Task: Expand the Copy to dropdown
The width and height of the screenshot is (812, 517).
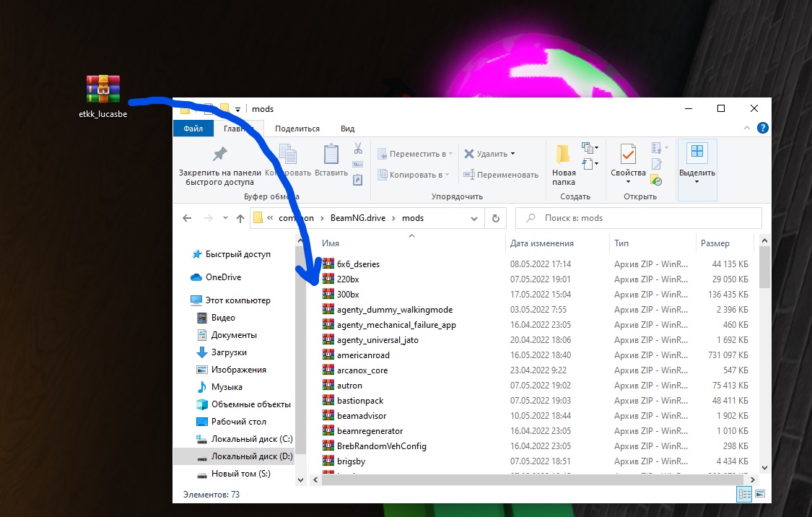Action: 447,175
